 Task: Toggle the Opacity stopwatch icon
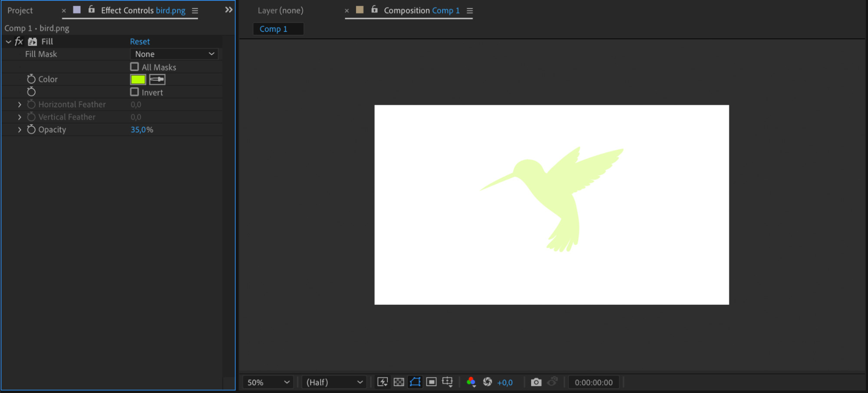coord(31,130)
